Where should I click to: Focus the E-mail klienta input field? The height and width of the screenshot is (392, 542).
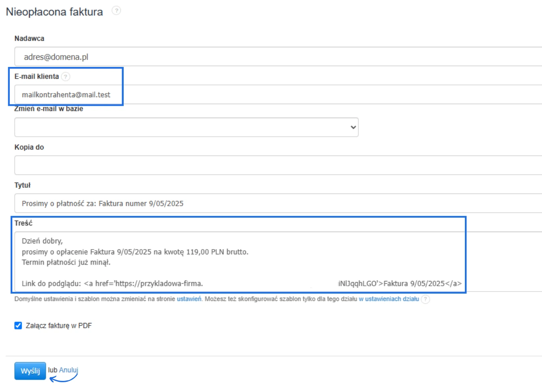coord(278,95)
